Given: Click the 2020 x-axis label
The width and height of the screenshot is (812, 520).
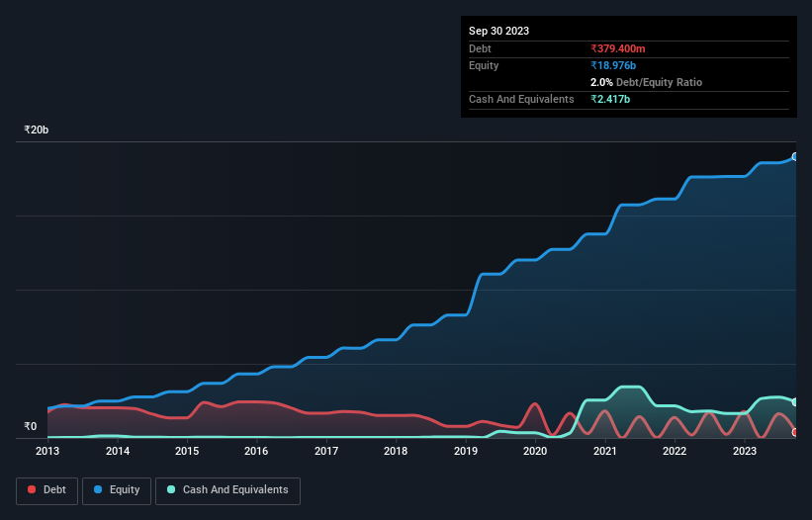Looking at the screenshot, I should 535,451.
